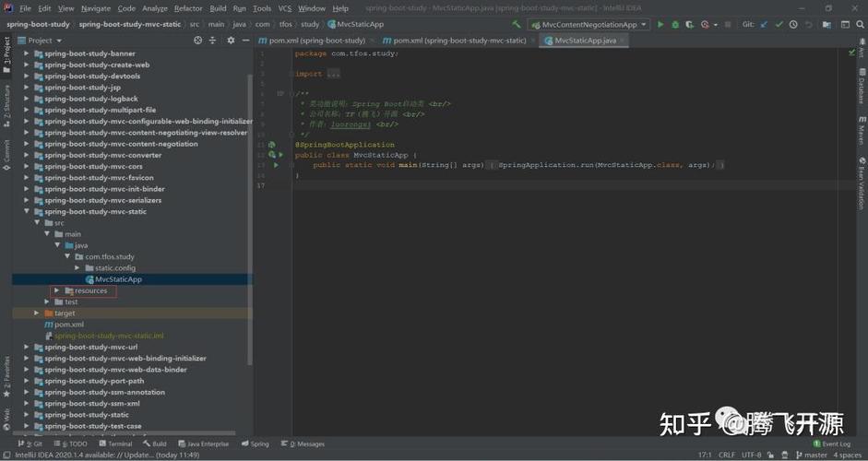The height and width of the screenshot is (461, 868).
Task: Open the File menu
Action: coord(25,8)
